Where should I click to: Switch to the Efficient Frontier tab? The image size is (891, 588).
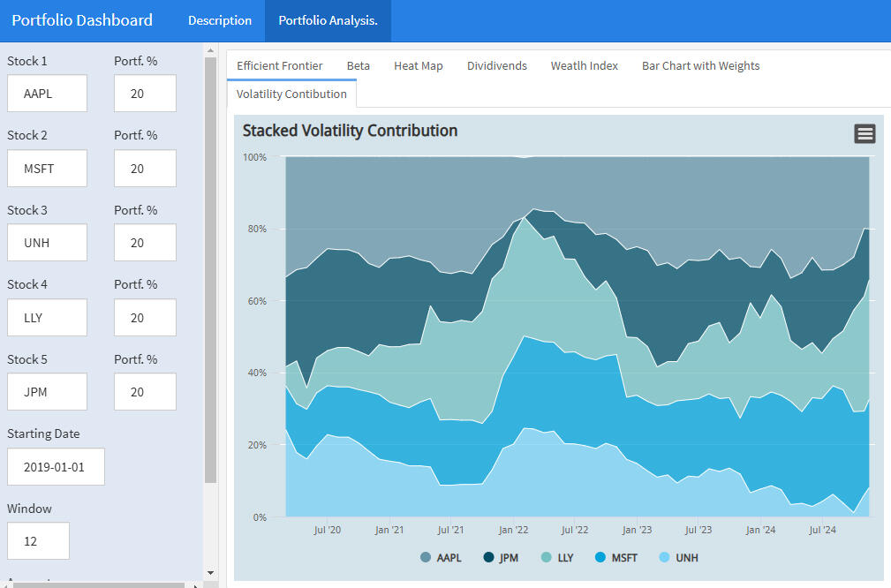pos(279,65)
